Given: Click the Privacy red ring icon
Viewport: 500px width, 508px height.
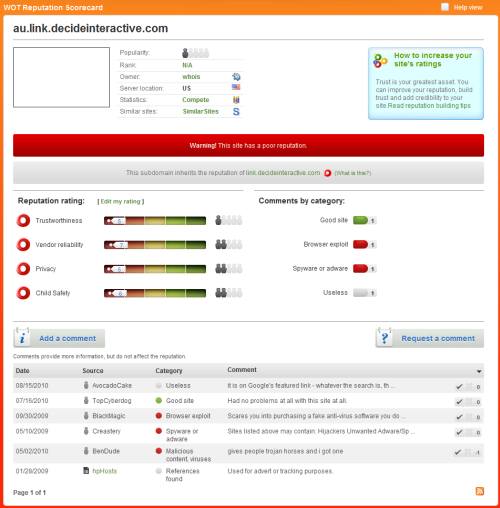Looking at the screenshot, I should click(x=23, y=269).
